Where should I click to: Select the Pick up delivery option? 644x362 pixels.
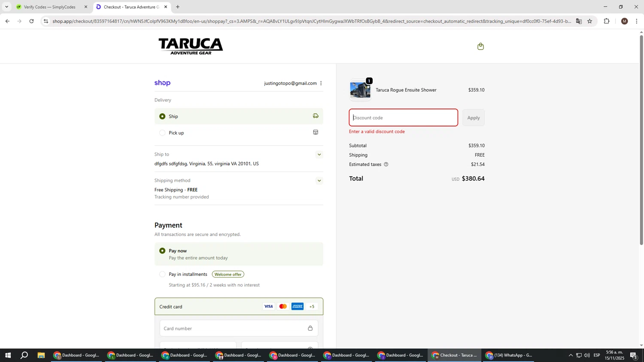click(x=162, y=133)
